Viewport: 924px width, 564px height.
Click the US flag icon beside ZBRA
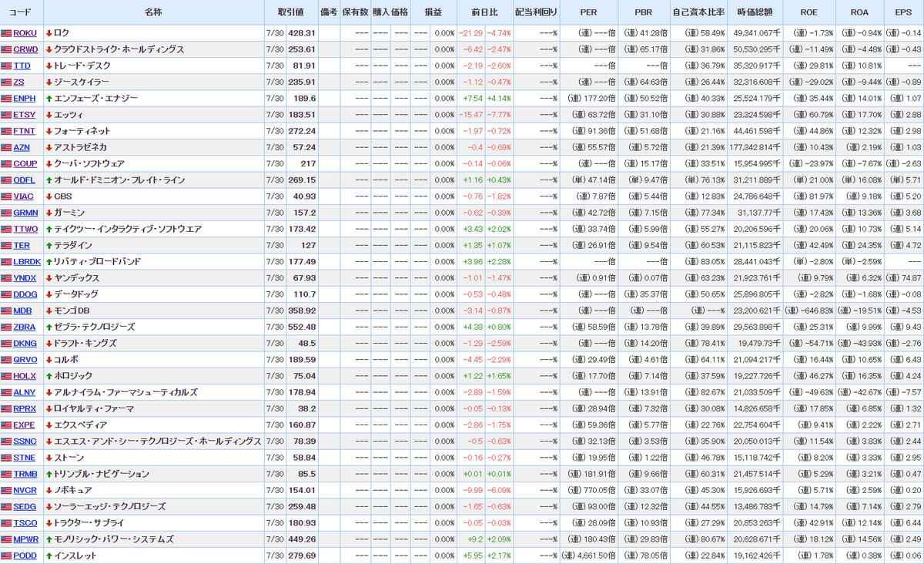6,327
